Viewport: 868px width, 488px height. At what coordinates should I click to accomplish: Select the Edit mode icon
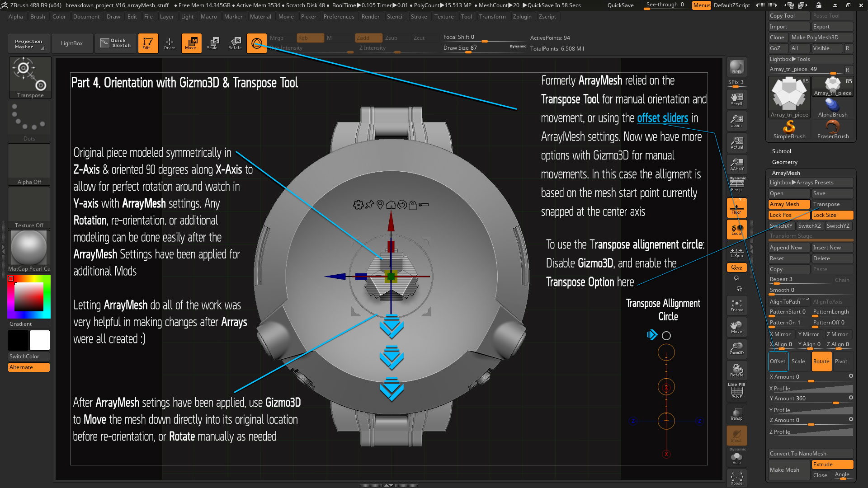tap(148, 43)
